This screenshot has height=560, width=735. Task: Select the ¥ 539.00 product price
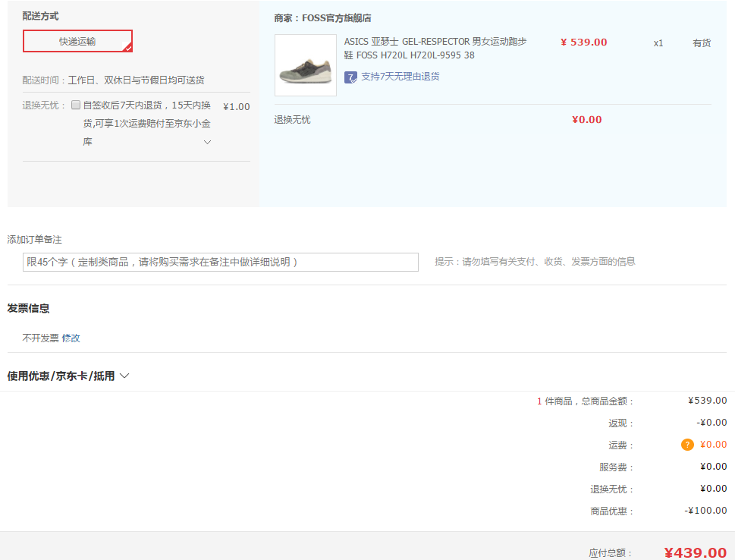[x=583, y=42]
